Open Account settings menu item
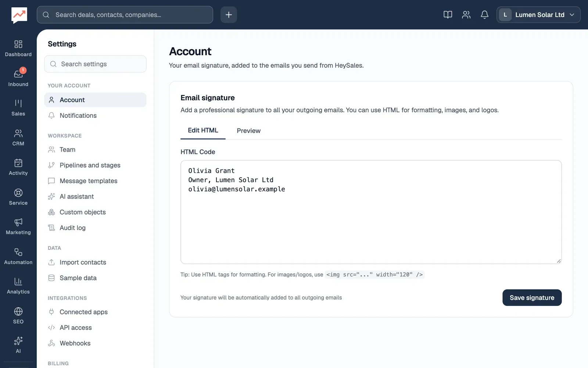This screenshot has height=368, width=588. pos(95,100)
